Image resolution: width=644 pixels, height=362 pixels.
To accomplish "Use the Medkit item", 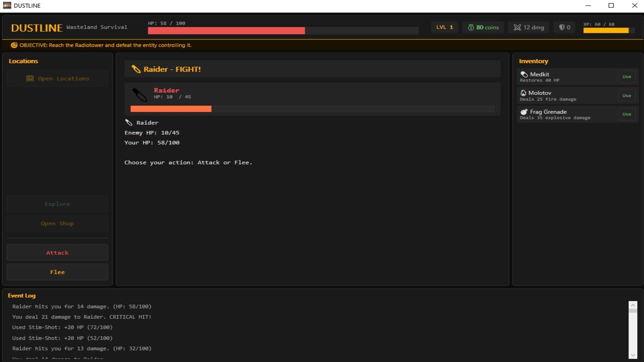I will point(626,77).
